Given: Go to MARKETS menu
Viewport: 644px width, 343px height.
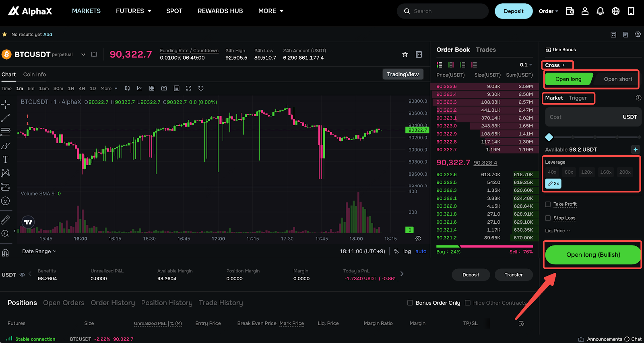Looking at the screenshot, I should coord(86,11).
